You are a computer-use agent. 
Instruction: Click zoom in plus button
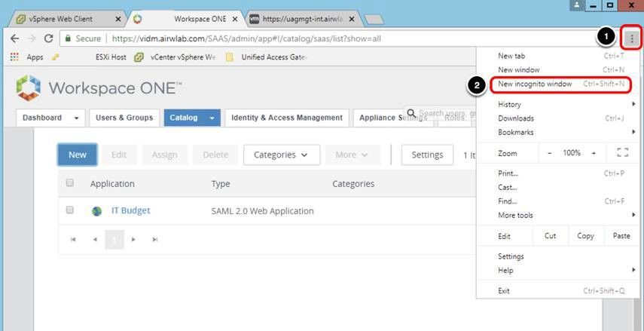(594, 153)
